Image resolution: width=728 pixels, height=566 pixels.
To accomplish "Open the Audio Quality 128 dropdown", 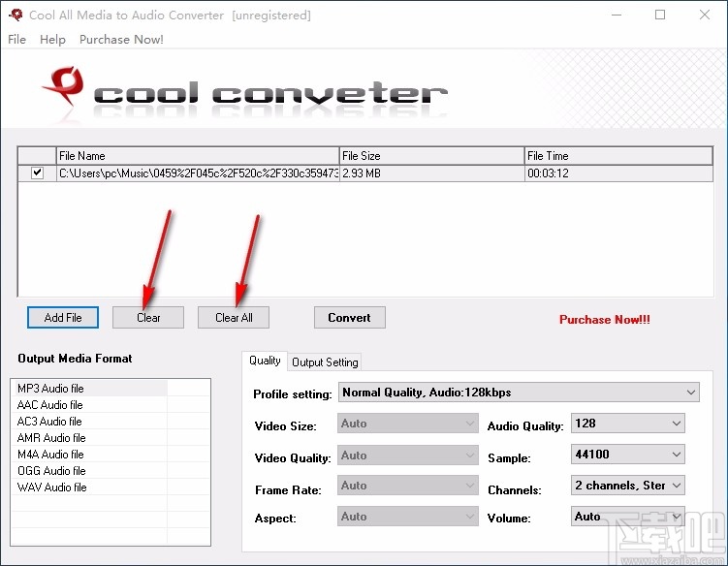I will coord(628,424).
